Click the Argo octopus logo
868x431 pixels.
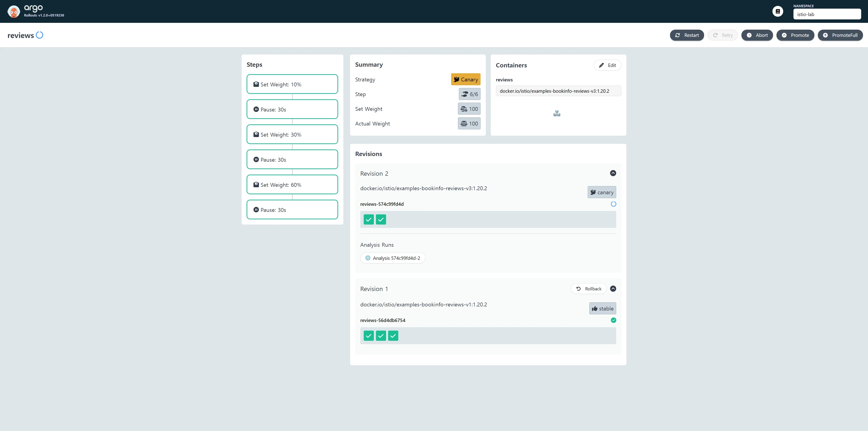(14, 12)
